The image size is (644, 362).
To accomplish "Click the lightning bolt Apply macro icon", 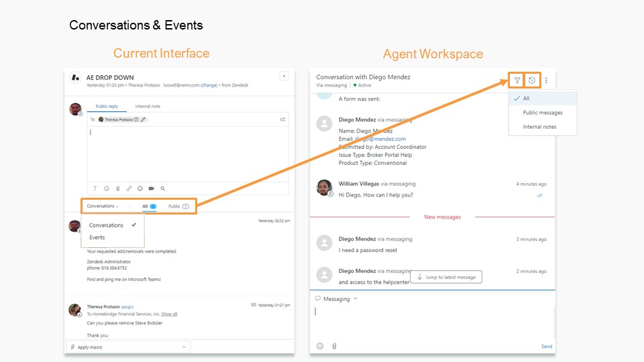I will 72,347.
